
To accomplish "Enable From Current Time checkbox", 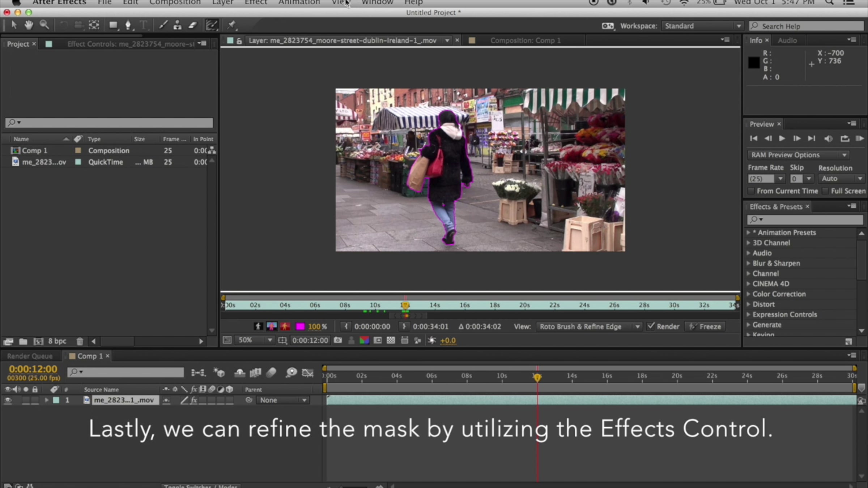I will tap(751, 191).
